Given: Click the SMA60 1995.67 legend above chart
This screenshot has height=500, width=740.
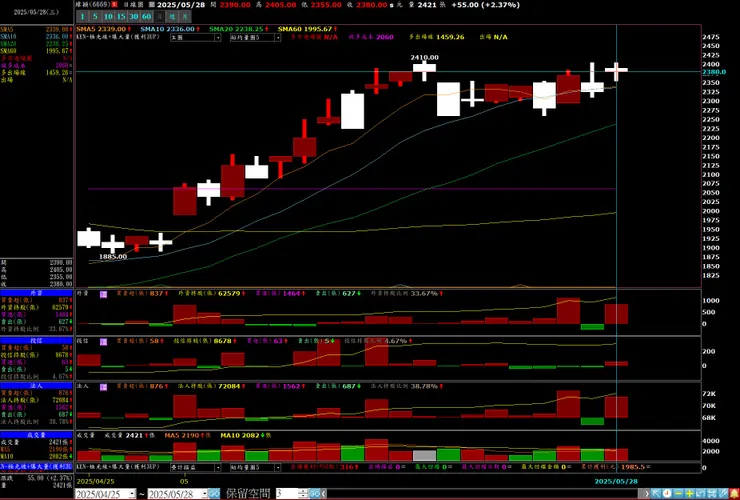Looking at the screenshot, I should point(307,29).
